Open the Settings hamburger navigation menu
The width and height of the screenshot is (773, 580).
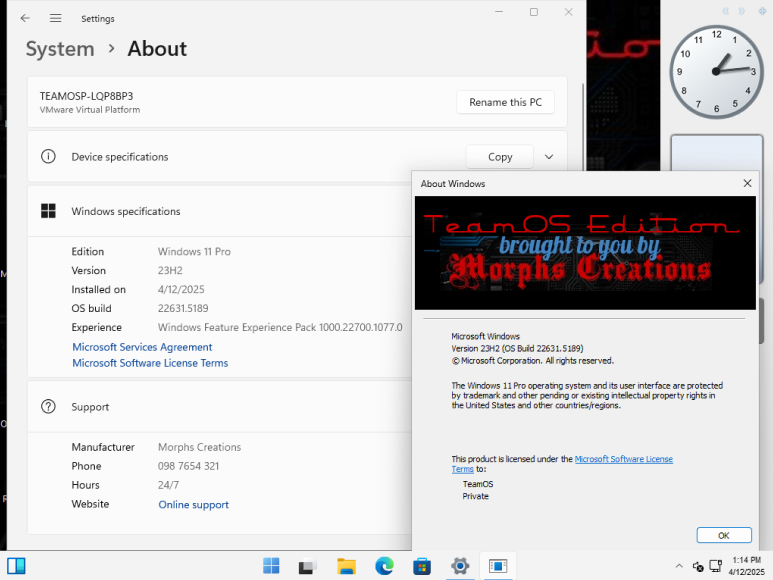56,18
